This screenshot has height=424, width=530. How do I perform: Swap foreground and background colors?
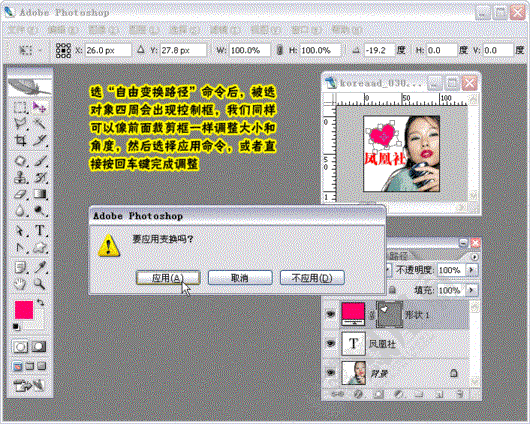(x=40, y=302)
